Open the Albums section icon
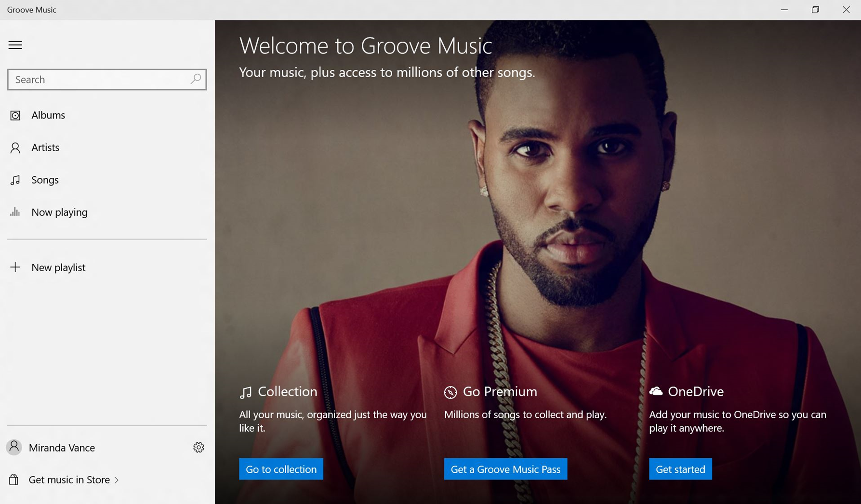The height and width of the screenshot is (504, 861). (x=15, y=115)
